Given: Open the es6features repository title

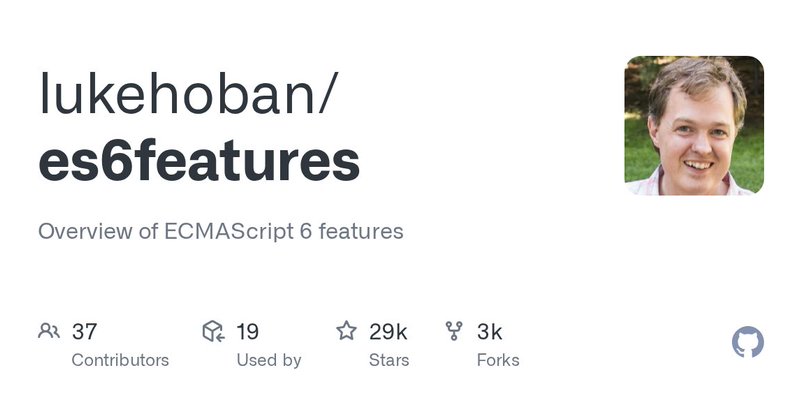Looking at the screenshot, I should [x=199, y=161].
